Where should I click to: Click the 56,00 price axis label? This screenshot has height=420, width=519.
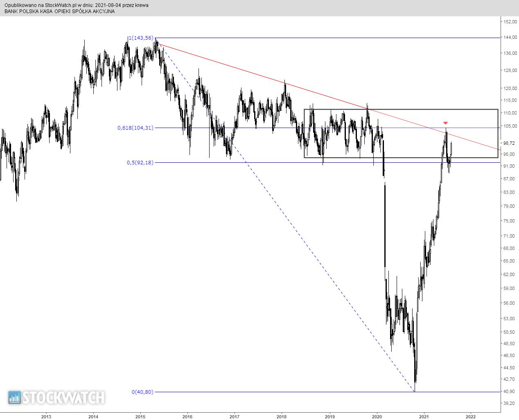tap(510, 303)
